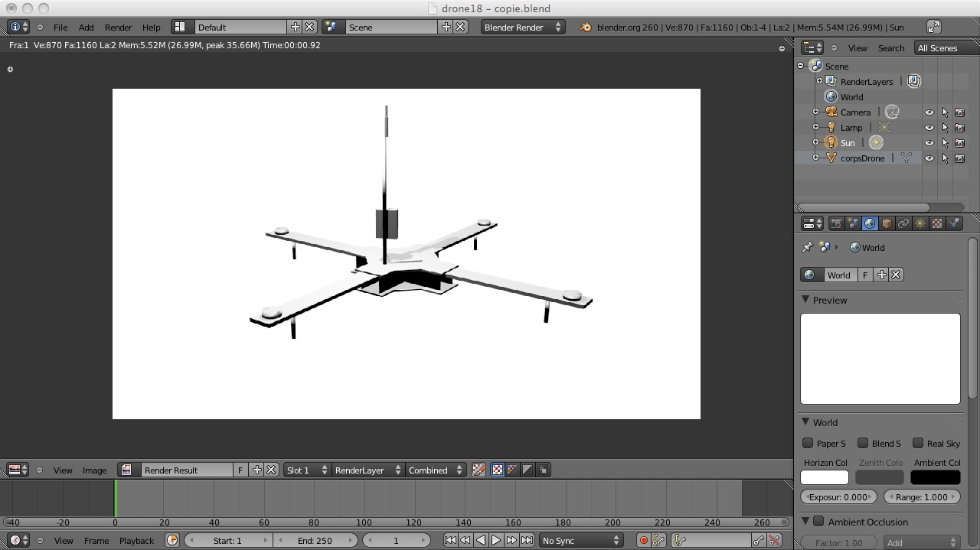
Task: Open Scene properties tab icon
Action: pos(853,223)
